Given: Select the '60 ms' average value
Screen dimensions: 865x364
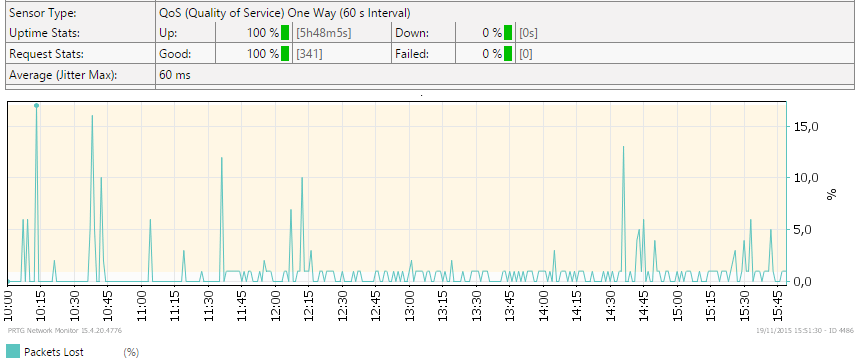Looking at the screenshot, I should click(175, 75).
